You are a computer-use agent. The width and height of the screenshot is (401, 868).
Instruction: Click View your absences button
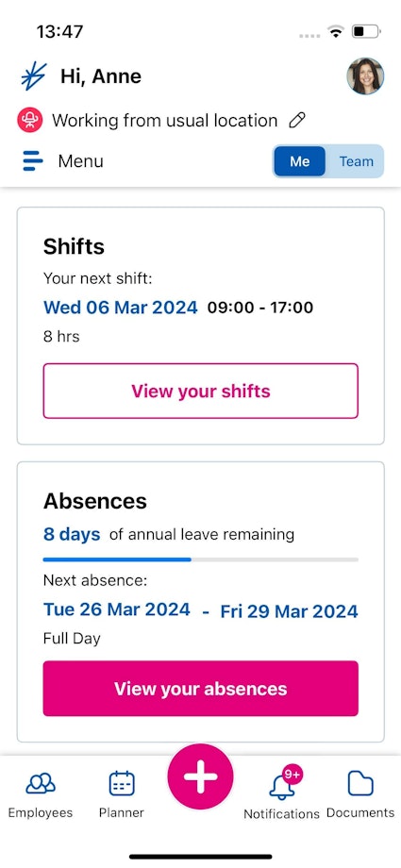(200, 688)
